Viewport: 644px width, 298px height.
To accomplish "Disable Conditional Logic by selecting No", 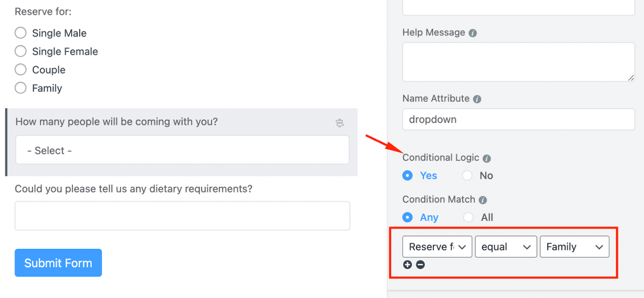I will click(467, 175).
